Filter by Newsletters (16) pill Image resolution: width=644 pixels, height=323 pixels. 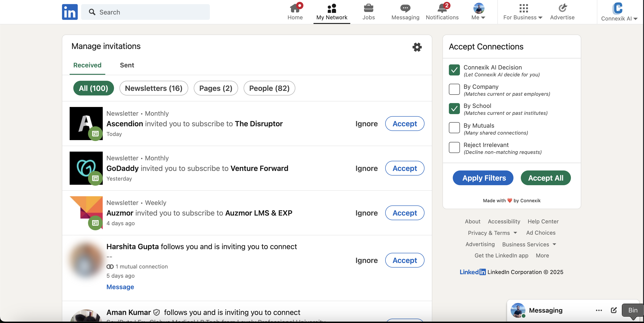pyautogui.click(x=154, y=88)
